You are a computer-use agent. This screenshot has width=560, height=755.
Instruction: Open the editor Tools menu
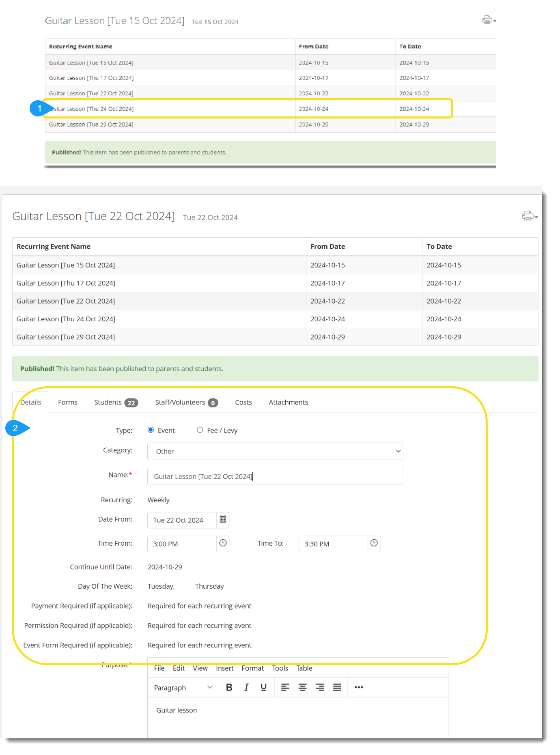point(280,668)
